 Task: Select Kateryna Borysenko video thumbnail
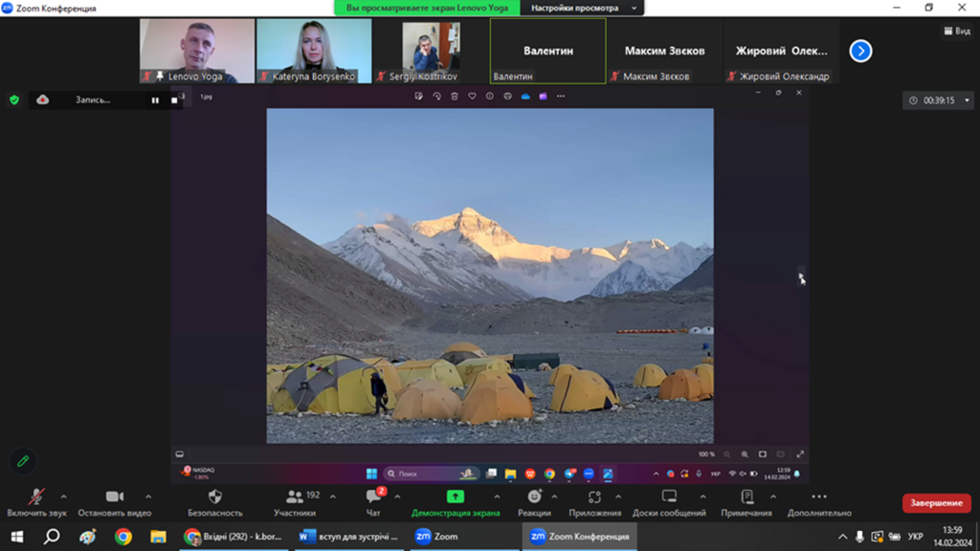pyautogui.click(x=313, y=51)
